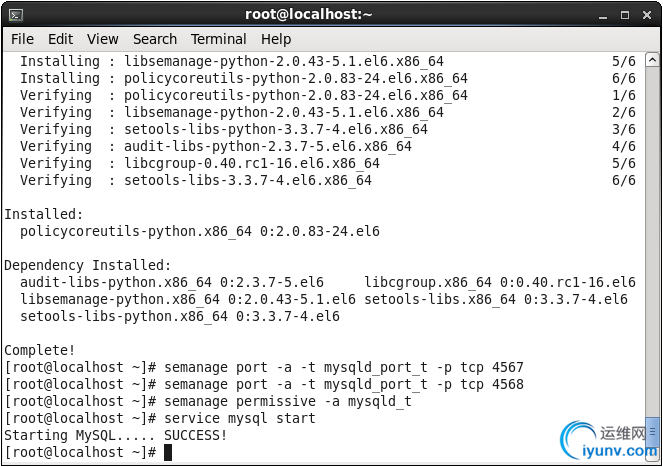The image size is (663, 467).
Task: Click the cursor block at the prompt
Action: click(168, 452)
